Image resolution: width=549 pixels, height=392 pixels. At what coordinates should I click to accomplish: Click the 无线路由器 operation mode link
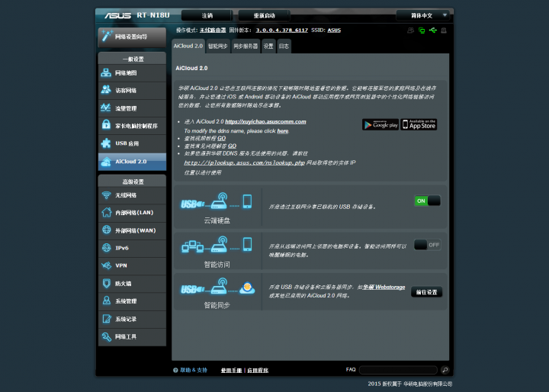213,31
